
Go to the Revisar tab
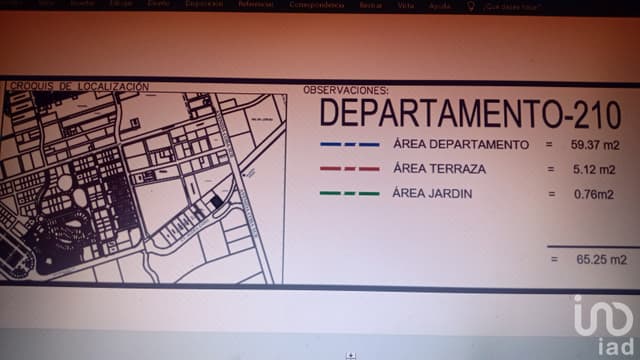point(371,5)
